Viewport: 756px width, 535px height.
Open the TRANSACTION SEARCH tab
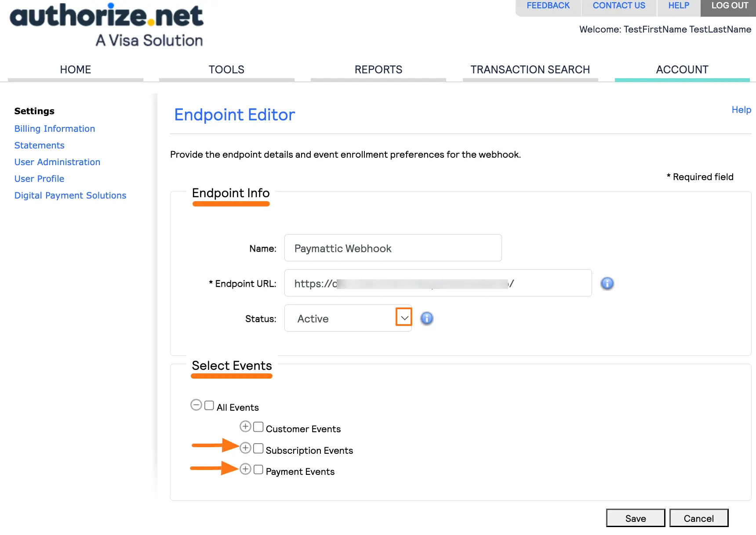click(x=530, y=69)
